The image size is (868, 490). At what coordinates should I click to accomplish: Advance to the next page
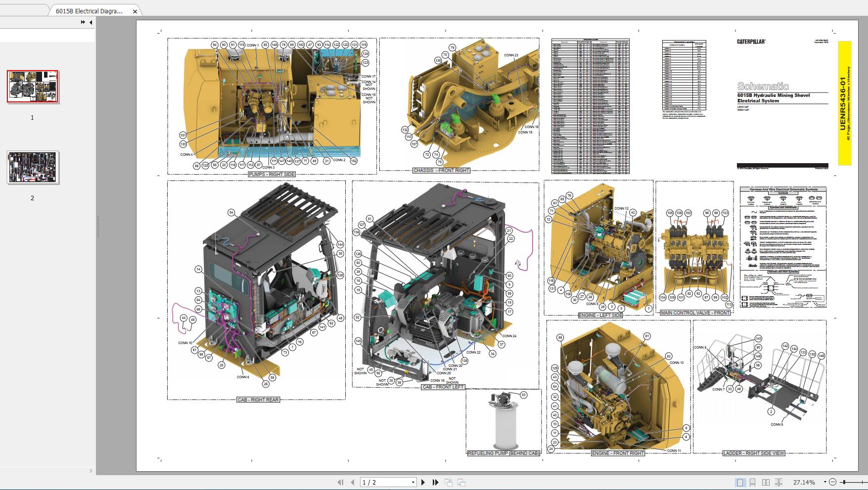click(423, 482)
